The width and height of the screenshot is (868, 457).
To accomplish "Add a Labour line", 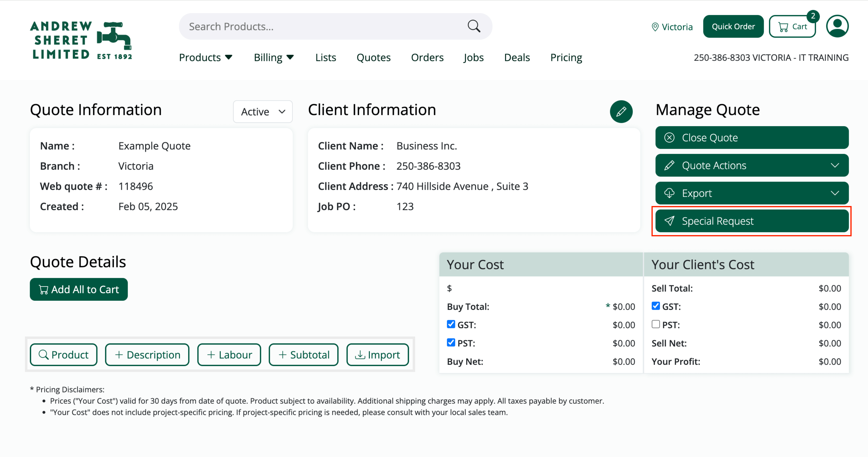I will pyautogui.click(x=229, y=355).
